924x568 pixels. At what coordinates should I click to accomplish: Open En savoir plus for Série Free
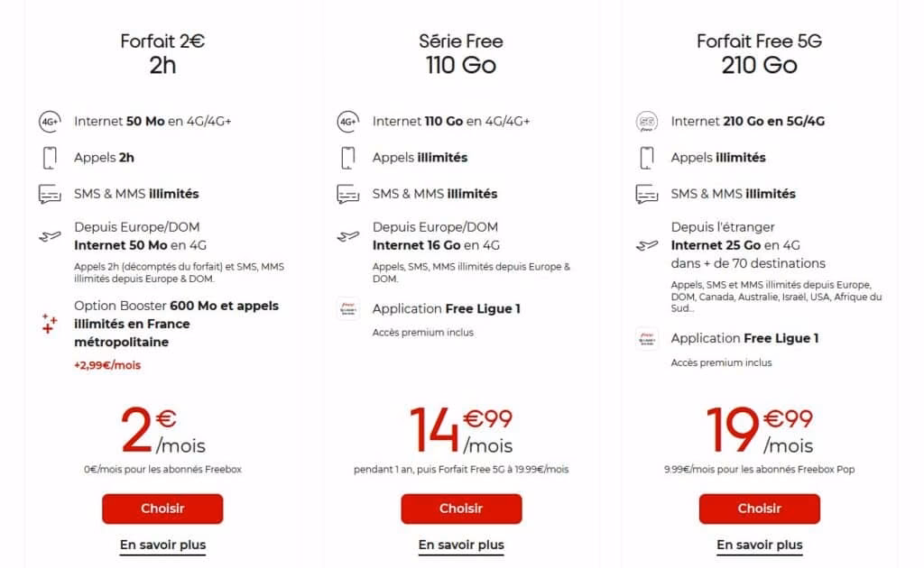[x=461, y=545]
